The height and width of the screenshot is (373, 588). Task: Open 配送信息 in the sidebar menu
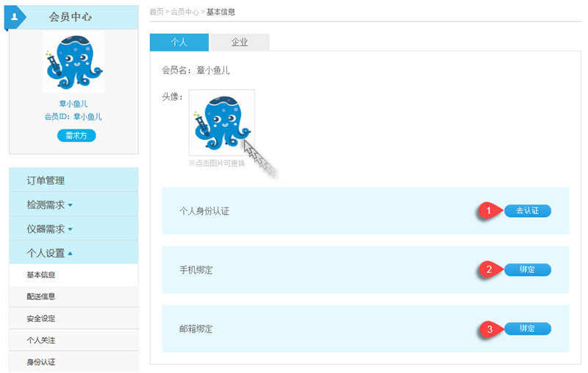click(41, 296)
